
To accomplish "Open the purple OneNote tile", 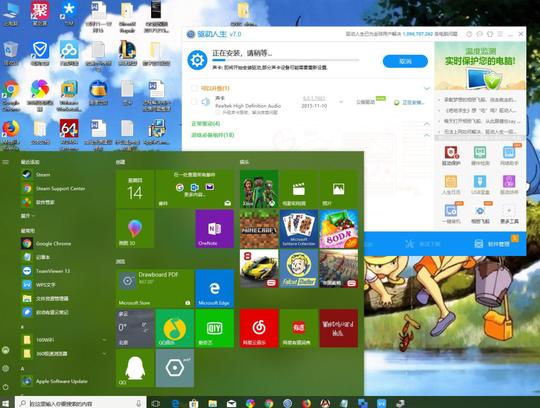I will (x=215, y=229).
